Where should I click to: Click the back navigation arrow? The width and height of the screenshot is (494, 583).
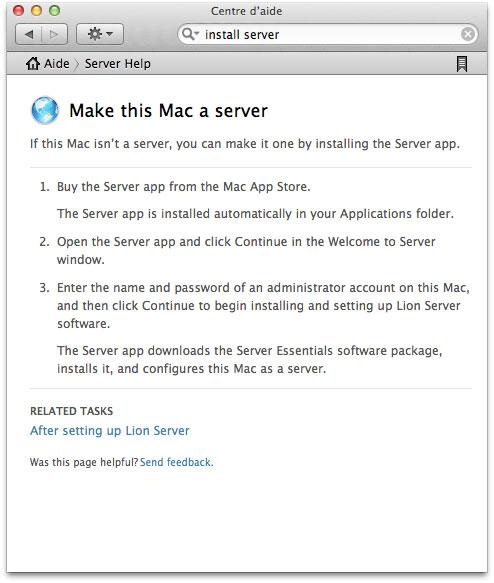click(29, 34)
